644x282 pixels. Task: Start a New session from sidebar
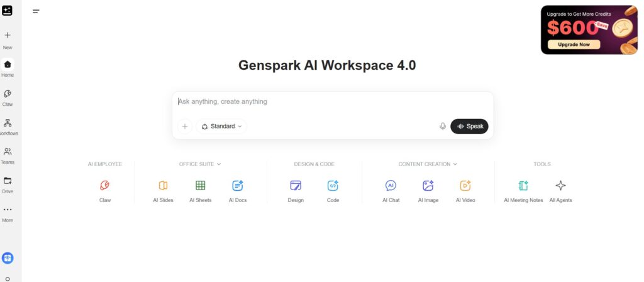[x=8, y=40]
